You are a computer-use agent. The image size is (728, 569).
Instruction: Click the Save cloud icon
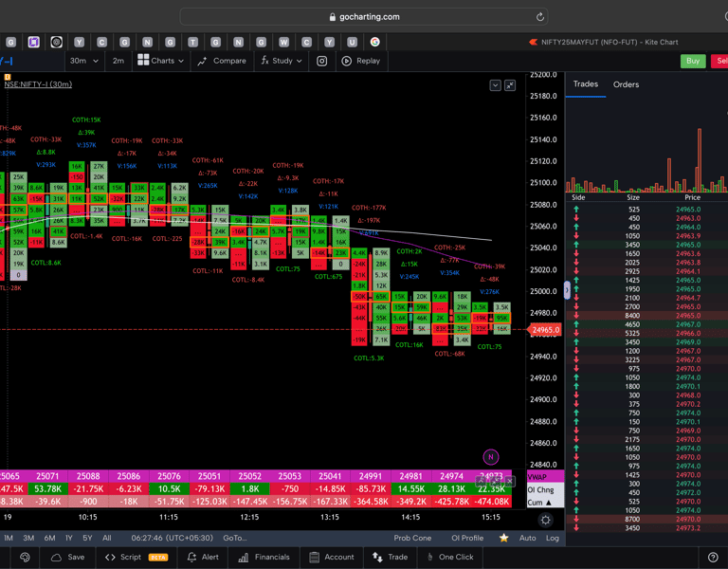pos(56,557)
